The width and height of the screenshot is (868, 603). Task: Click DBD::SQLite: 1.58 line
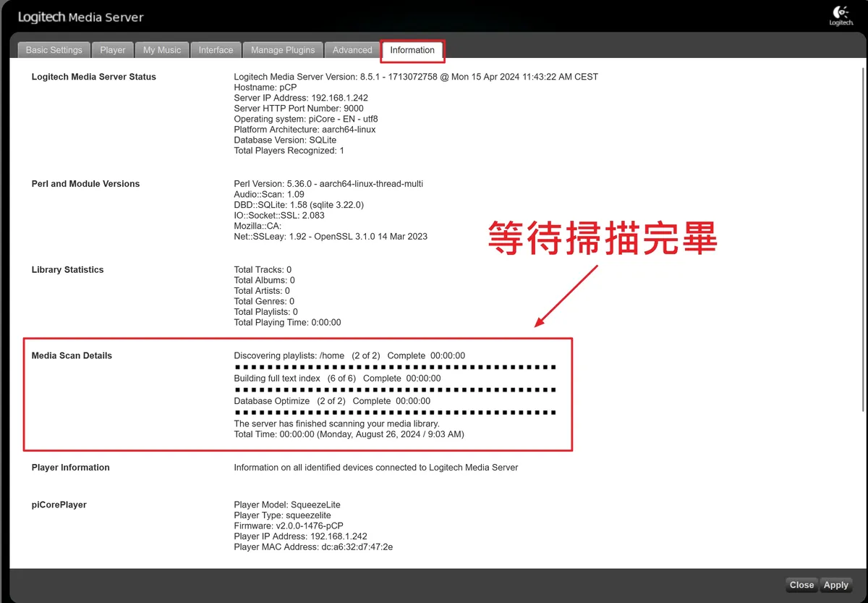coord(299,205)
